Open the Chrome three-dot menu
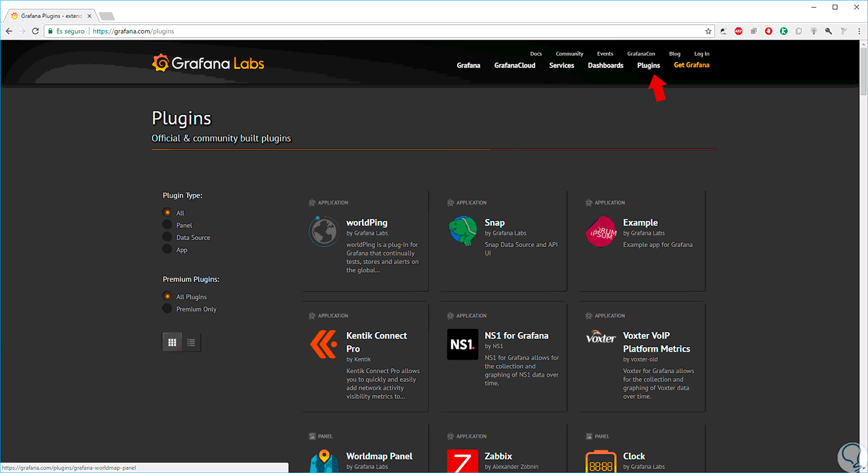 (859, 31)
